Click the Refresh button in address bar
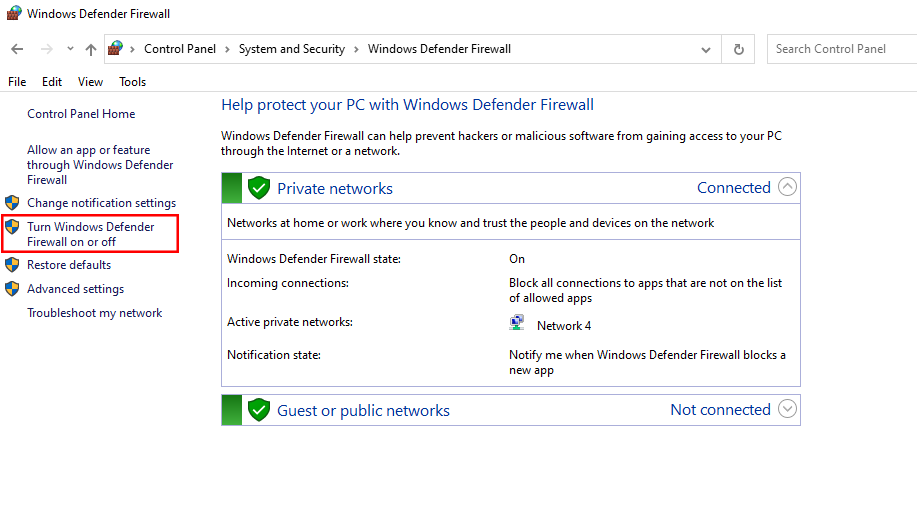Image resolution: width=917 pixels, height=530 pixels. (x=739, y=49)
